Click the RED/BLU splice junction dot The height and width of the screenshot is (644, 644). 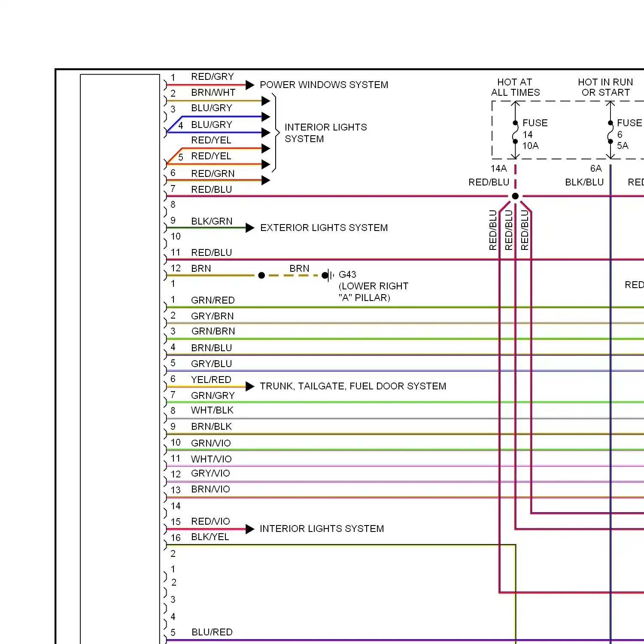tap(515, 196)
